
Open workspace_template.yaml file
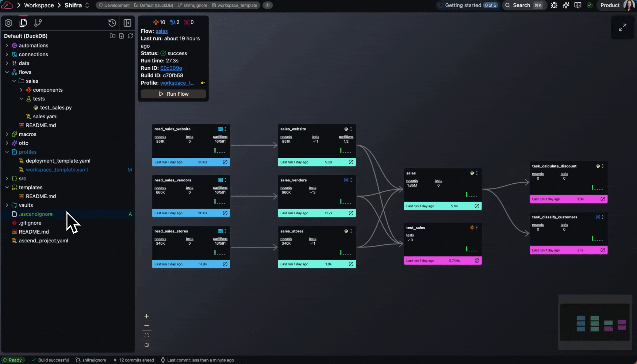(57, 170)
